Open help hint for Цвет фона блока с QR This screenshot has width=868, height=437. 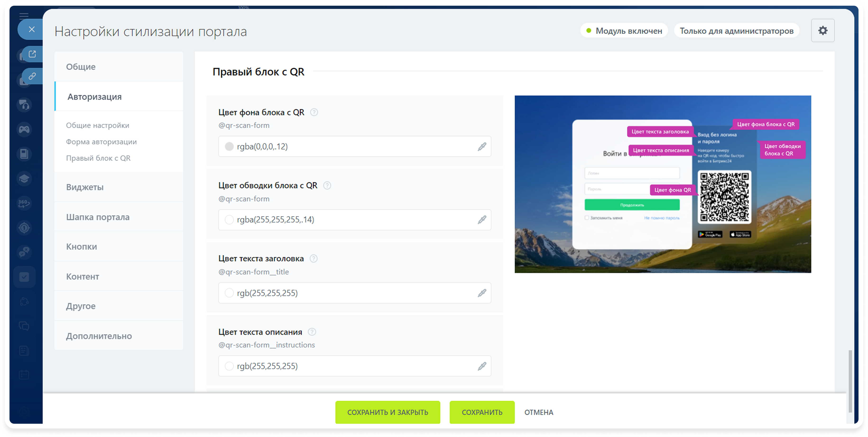314,112
